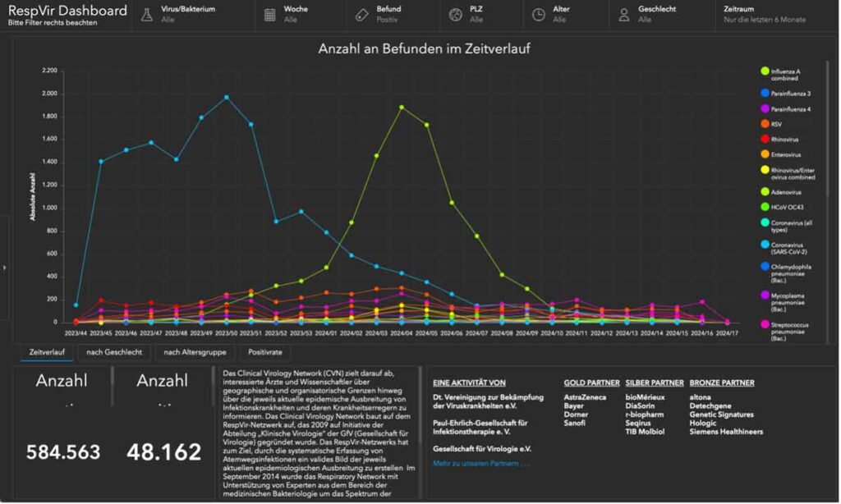Click the AstraZeneca partner name
This screenshot has width=841, height=504.
point(585,397)
